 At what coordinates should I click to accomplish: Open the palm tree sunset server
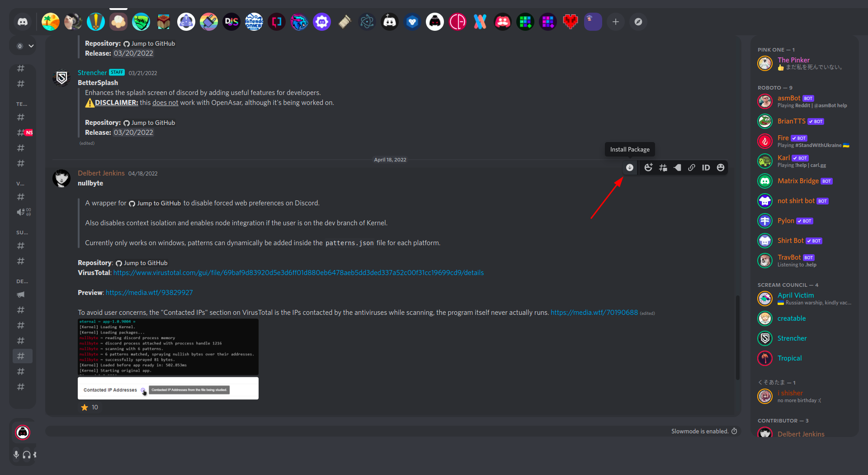click(x=51, y=22)
